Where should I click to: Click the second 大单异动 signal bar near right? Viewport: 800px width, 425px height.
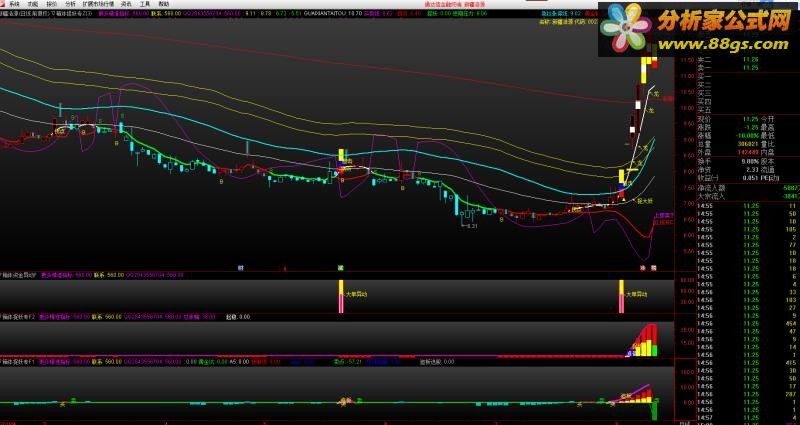pos(621,296)
